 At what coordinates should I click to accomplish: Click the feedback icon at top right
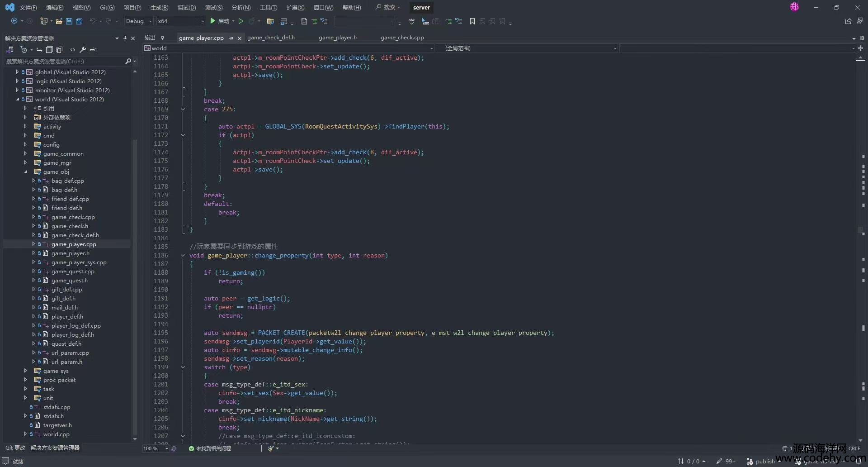point(860,21)
